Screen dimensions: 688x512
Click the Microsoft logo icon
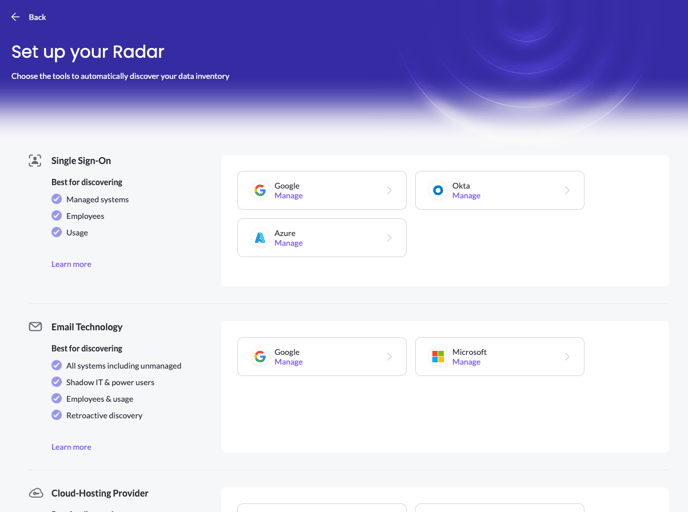(x=438, y=356)
